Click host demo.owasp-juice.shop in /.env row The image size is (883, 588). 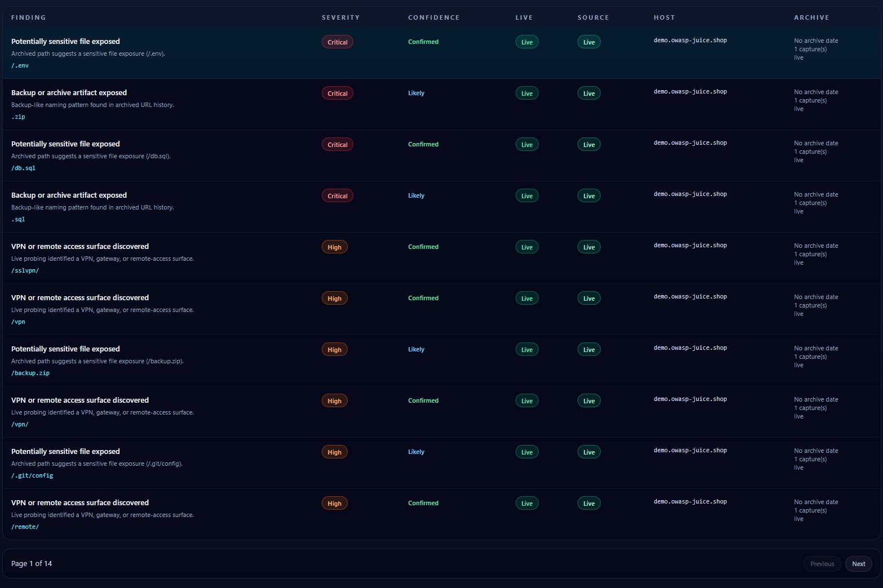[x=690, y=41]
